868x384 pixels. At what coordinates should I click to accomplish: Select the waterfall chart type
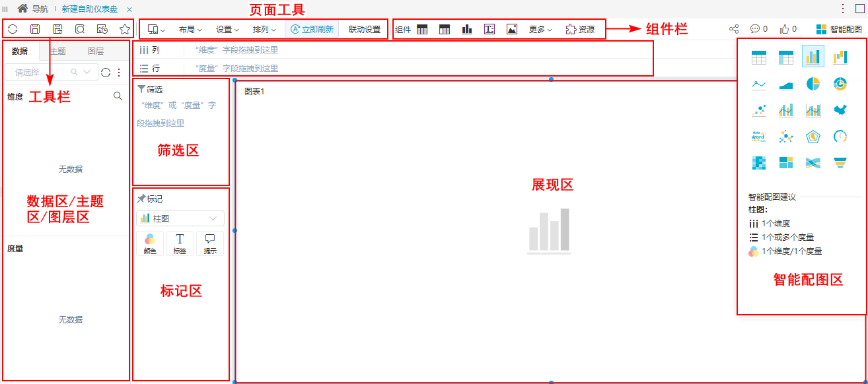[840, 57]
